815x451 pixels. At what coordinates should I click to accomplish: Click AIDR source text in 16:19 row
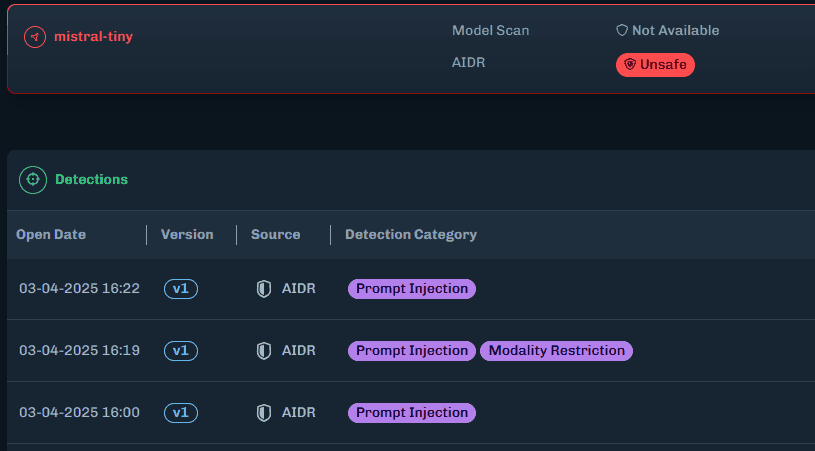298,350
